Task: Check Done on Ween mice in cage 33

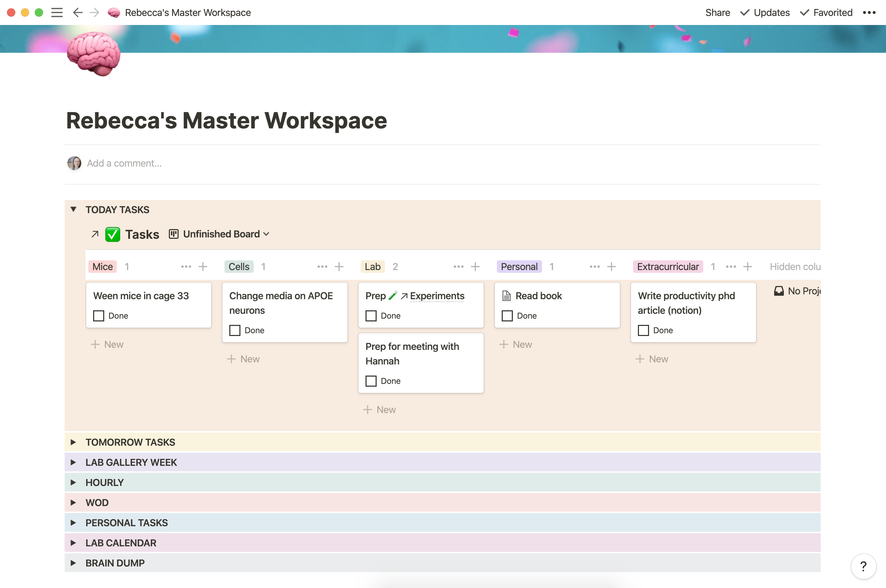Action: click(x=99, y=316)
